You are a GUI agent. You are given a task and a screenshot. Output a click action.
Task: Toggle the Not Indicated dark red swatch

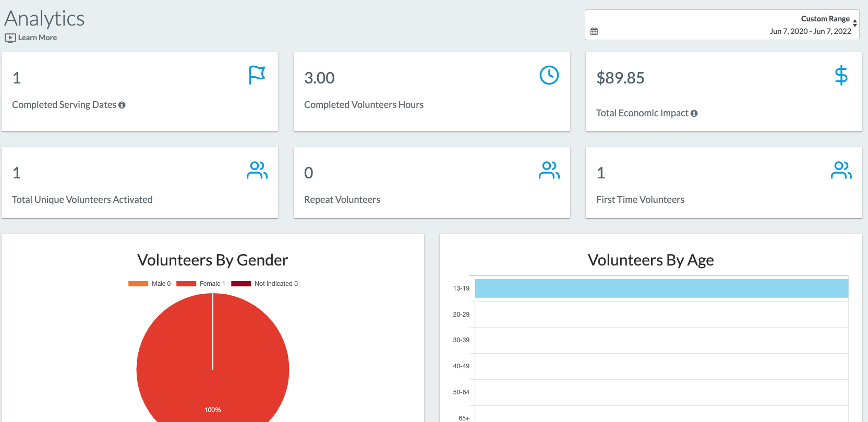click(x=241, y=284)
